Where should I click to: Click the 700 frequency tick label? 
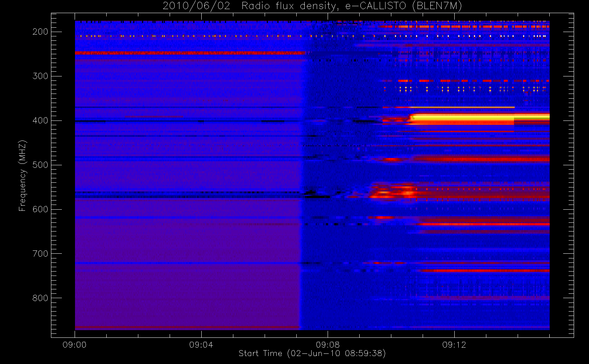40,254
